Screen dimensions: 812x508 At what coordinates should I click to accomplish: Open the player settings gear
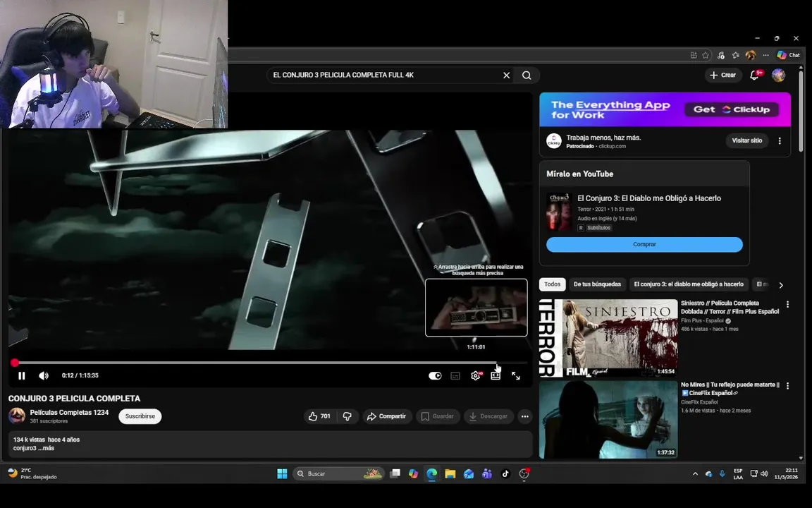pos(475,376)
